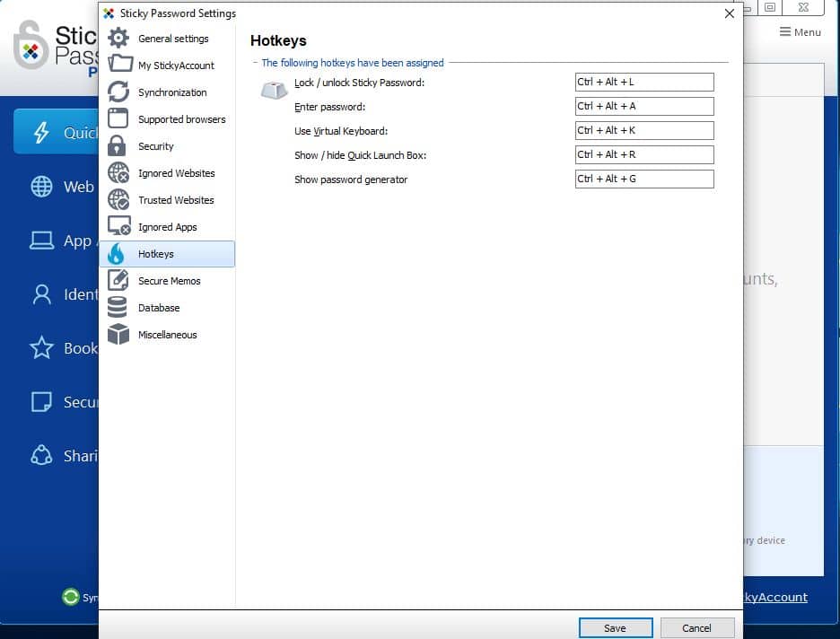Click the Sticky Password logo in title bar

(x=109, y=13)
